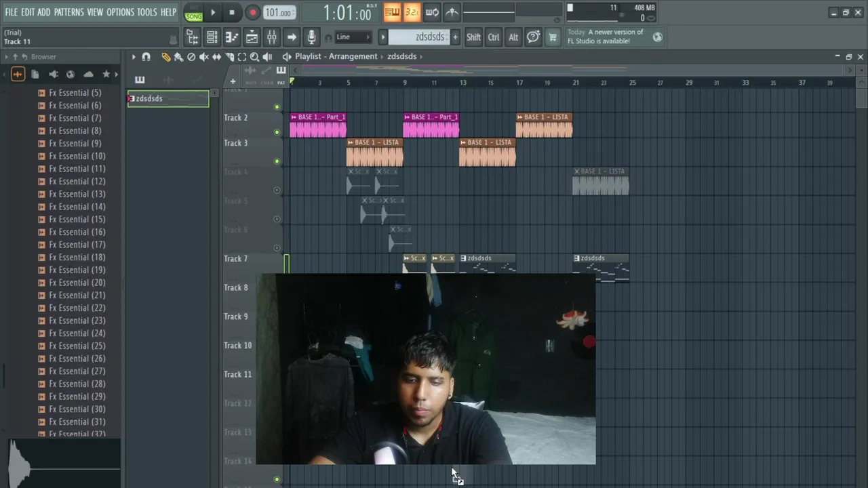Click the arrow after zdsdsds in Playlist title
The height and width of the screenshot is (488, 868).
click(x=422, y=57)
